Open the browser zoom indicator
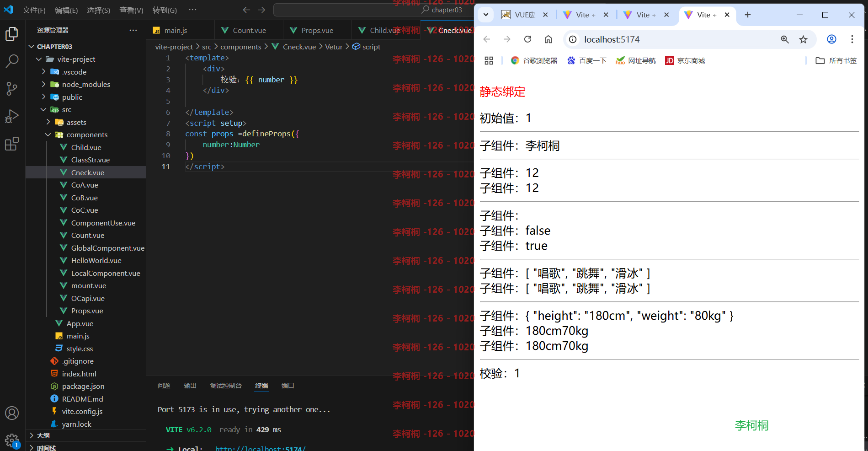The image size is (868, 451). (785, 39)
